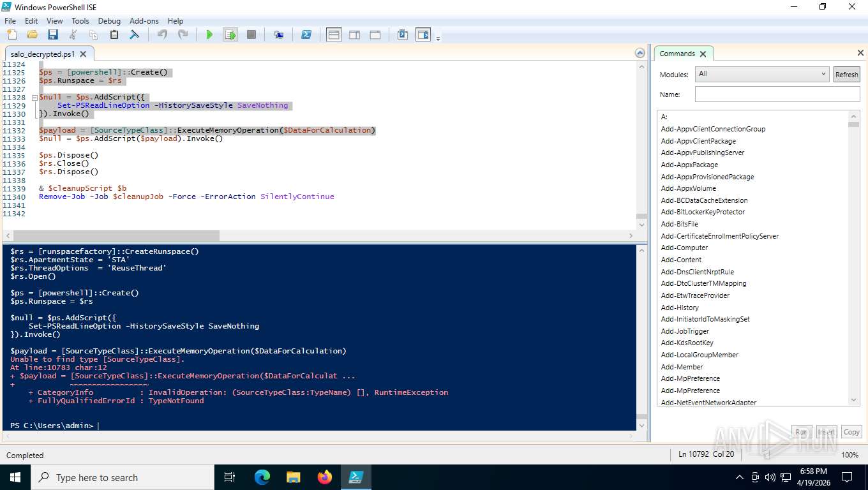Image resolution: width=868 pixels, height=490 pixels.
Task: Redo the edit with the Redo arrow
Action: pos(183,34)
